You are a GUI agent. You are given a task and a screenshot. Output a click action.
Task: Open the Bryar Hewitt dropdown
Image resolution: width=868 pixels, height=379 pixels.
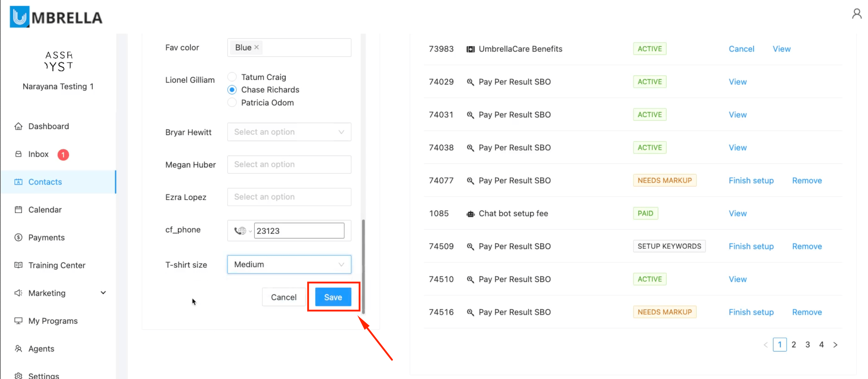click(x=289, y=132)
